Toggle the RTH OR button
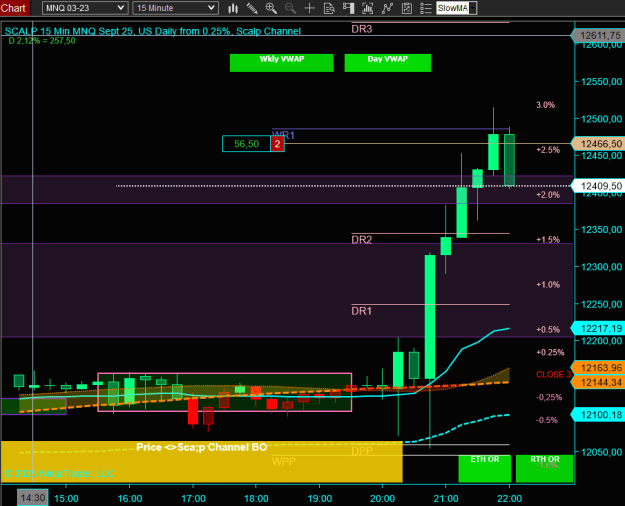The height and width of the screenshot is (506, 625). (x=544, y=469)
